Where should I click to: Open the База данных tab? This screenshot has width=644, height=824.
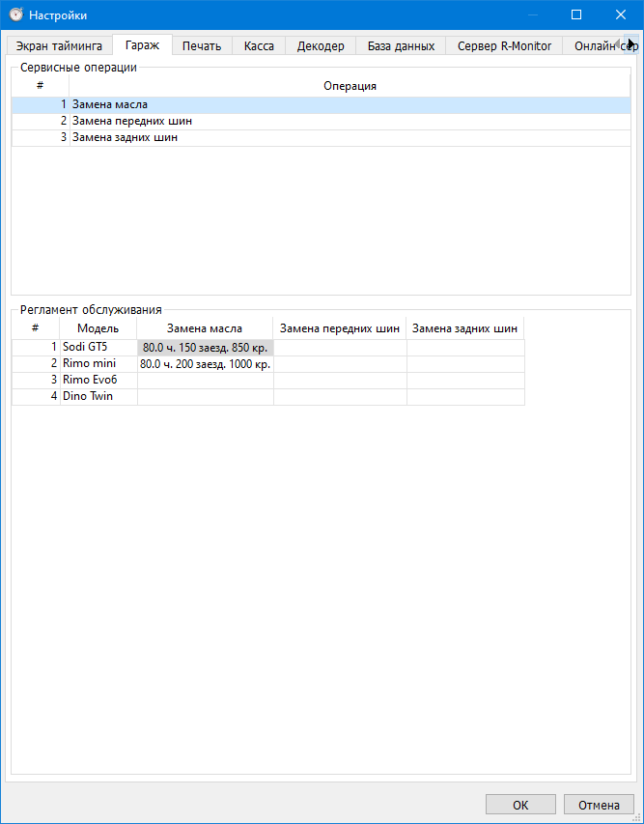[x=401, y=45]
